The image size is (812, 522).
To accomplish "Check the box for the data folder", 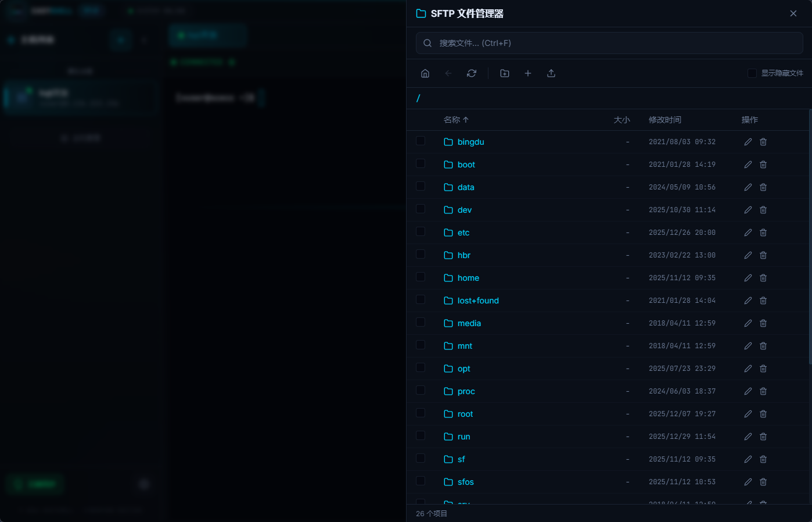I will click(x=421, y=187).
